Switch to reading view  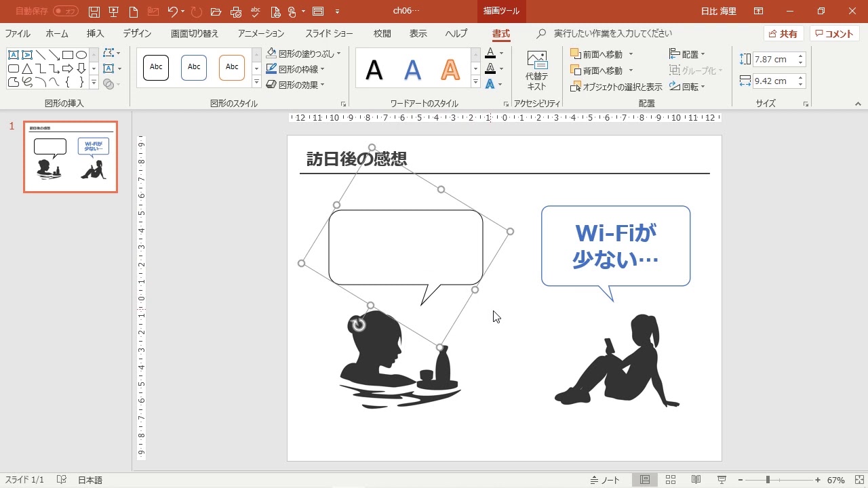pyautogui.click(x=696, y=480)
